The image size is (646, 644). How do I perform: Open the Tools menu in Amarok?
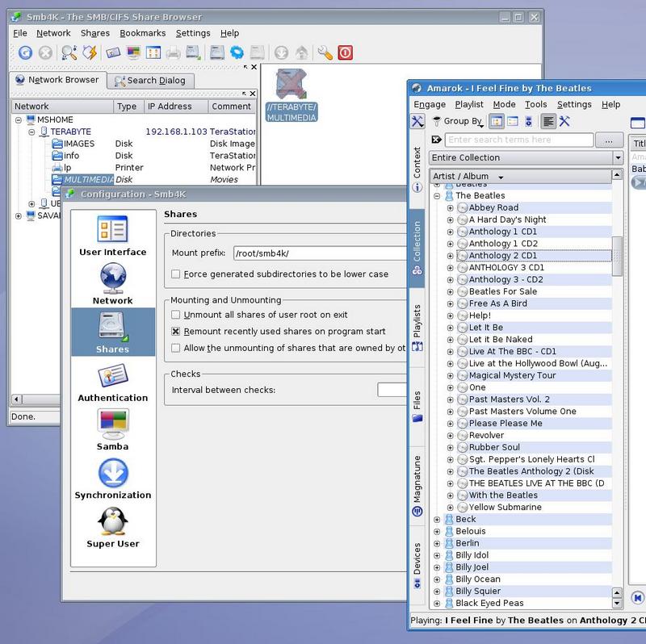tap(535, 105)
